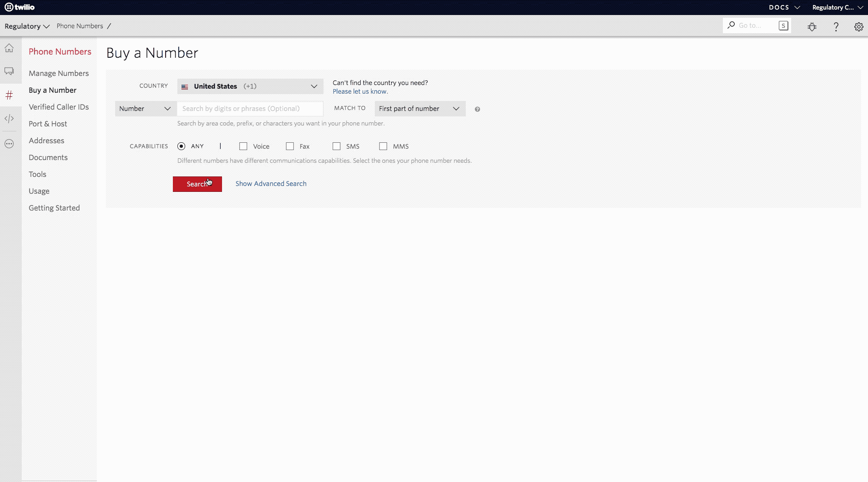Click the Please let us know link

[360, 91]
